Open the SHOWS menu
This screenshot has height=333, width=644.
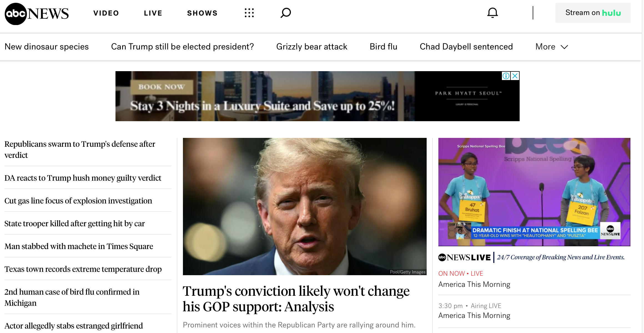coord(202,13)
